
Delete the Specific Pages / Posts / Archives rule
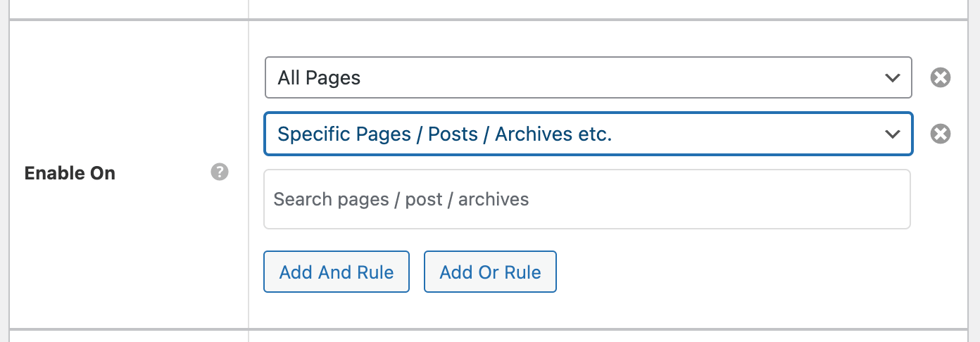click(941, 134)
